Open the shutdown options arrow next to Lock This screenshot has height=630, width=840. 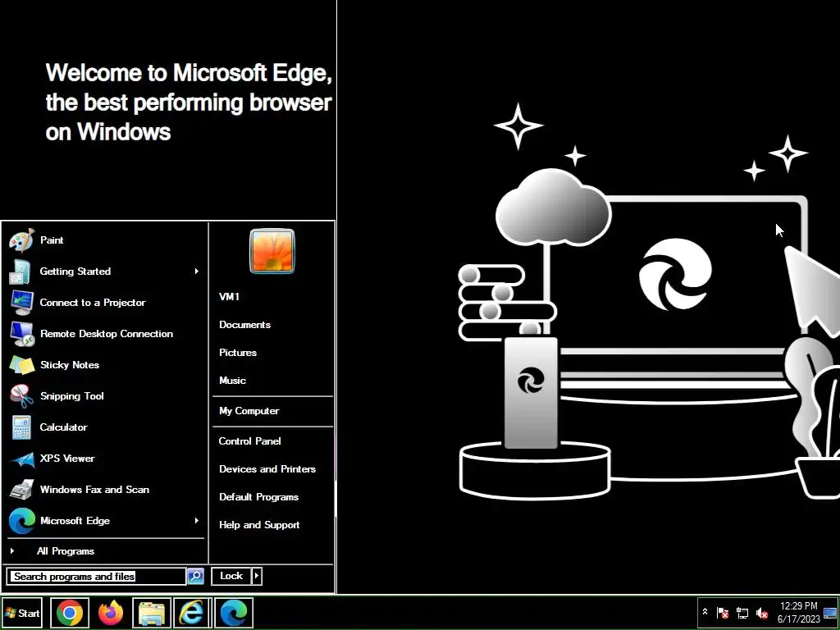click(x=257, y=577)
